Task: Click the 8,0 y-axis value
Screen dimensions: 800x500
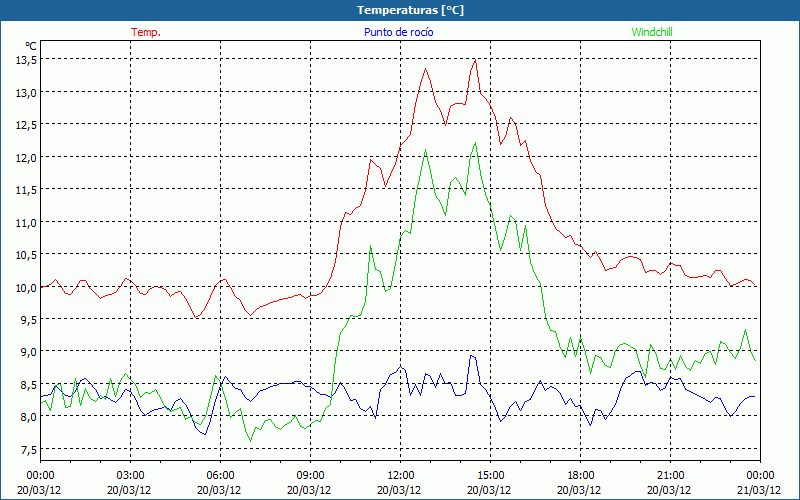Action: pyautogui.click(x=29, y=417)
